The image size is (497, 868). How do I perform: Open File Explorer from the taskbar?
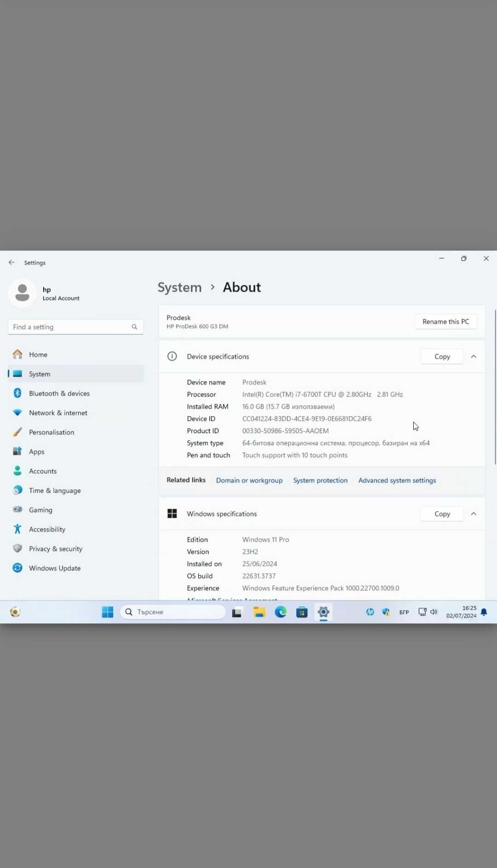click(x=259, y=612)
